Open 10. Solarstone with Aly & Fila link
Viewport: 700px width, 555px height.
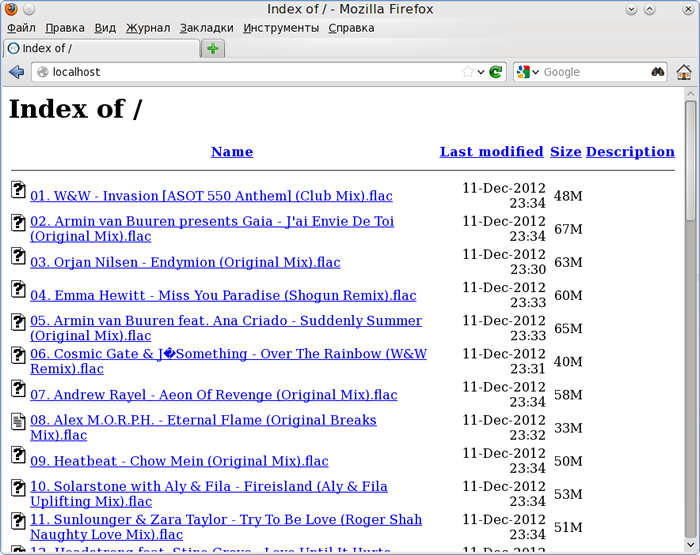pyautogui.click(x=208, y=494)
